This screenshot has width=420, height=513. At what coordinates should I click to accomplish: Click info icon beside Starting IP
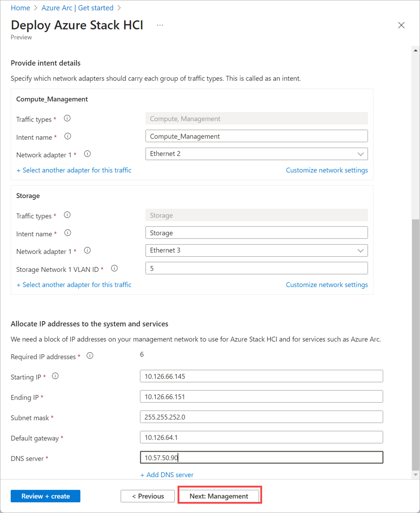click(55, 376)
